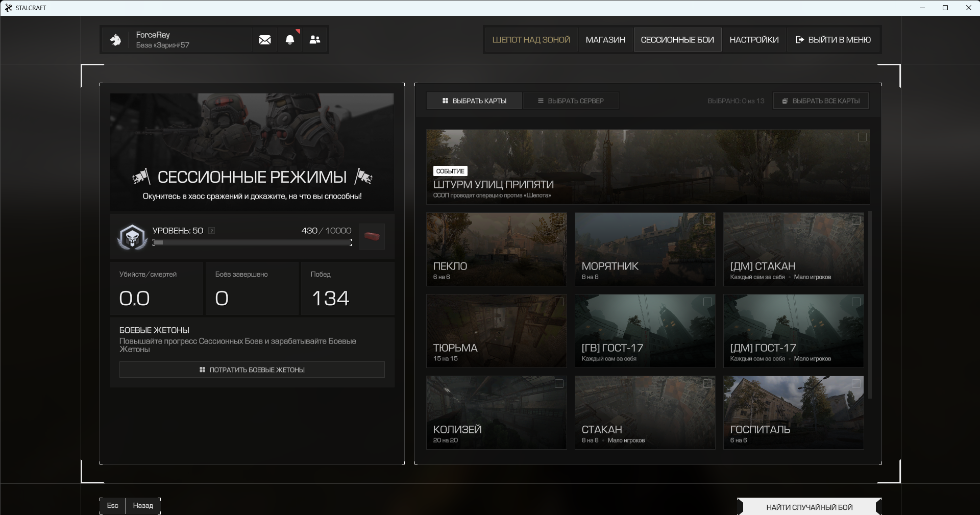This screenshot has width=980, height=515.
Task: Select the Колизей map thumbnail
Action: pyautogui.click(x=497, y=412)
